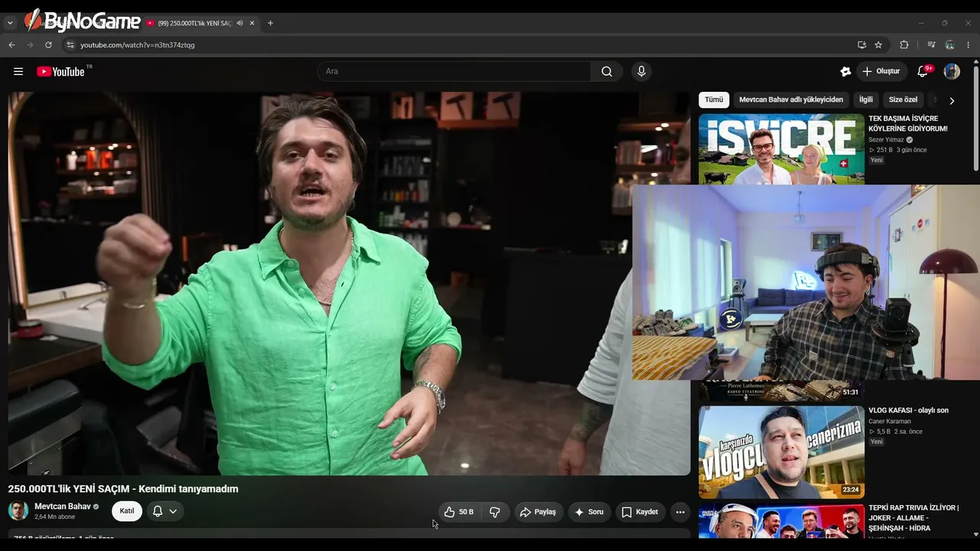Image resolution: width=980 pixels, height=551 pixels.
Task: Open Chrome media controls icon
Action: (x=931, y=44)
